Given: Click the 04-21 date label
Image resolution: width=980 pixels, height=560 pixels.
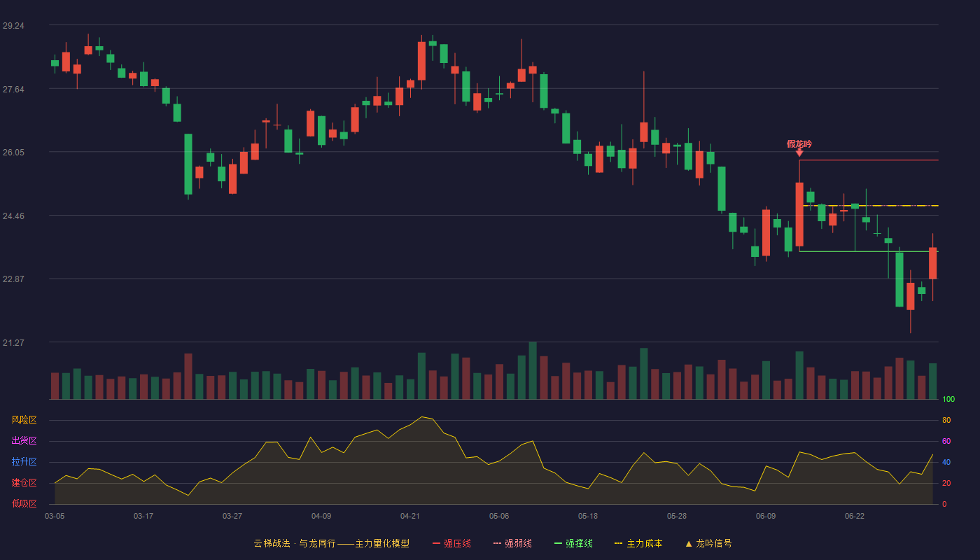Looking at the screenshot, I should [x=410, y=516].
